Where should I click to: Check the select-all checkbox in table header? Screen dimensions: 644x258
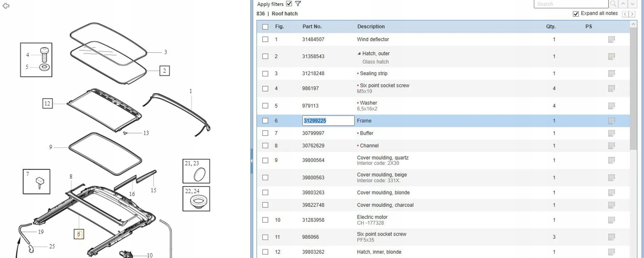click(x=265, y=27)
